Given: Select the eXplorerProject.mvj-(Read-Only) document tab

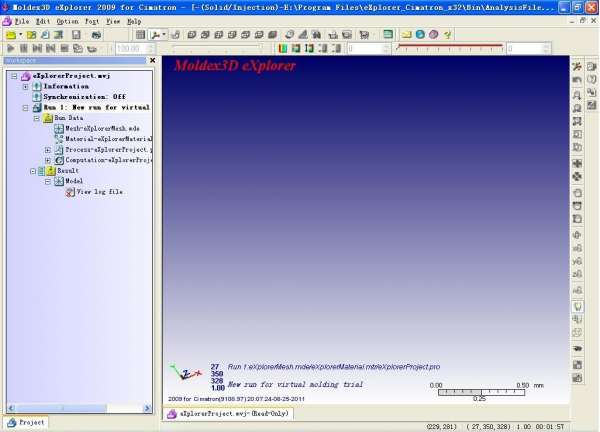Looking at the screenshot, I should click(228, 414).
